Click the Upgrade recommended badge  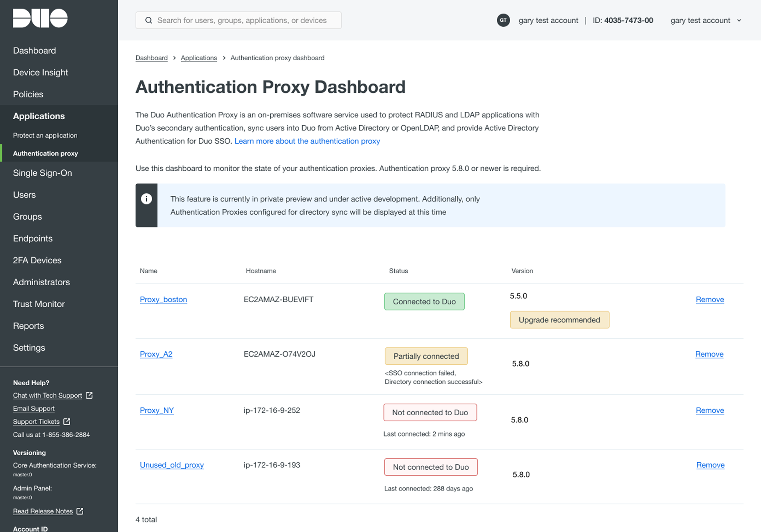click(x=560, y=320)
